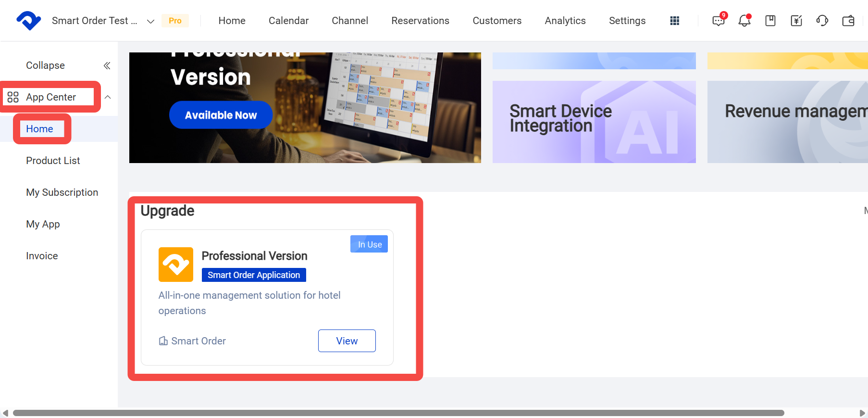868x418 pixels.
Task: Open the messages icon with badge 9
Action: click(719, 21)
